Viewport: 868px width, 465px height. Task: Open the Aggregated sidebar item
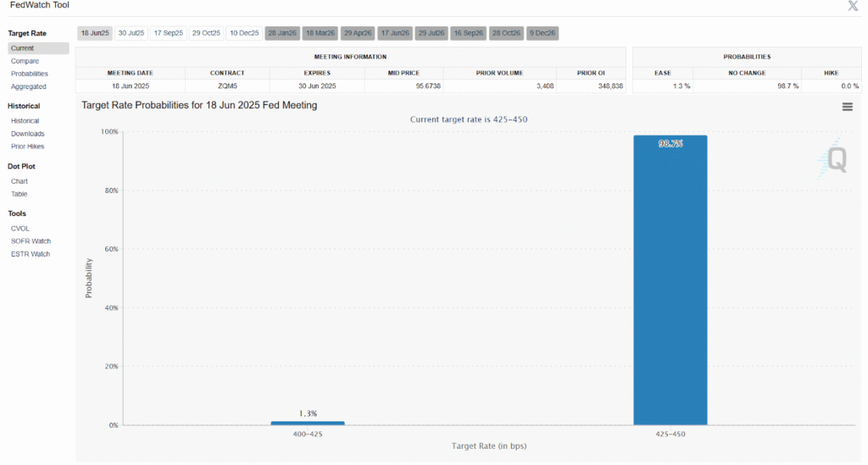click(x=28, y=86)
